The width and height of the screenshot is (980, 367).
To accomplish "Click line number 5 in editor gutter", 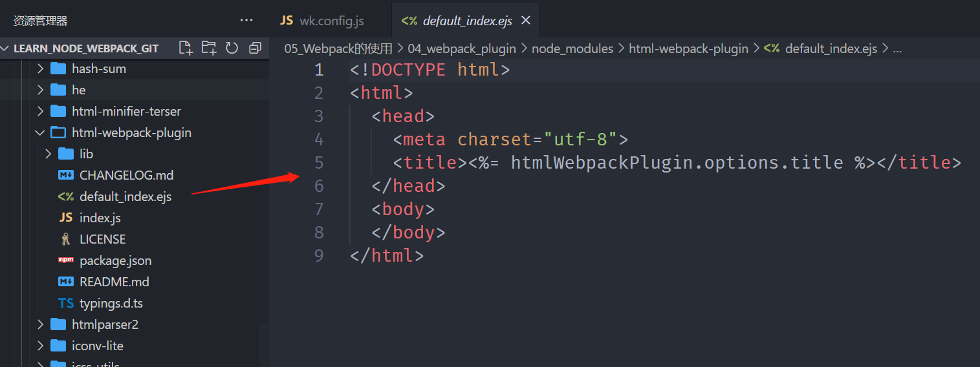I will (318, 163).
